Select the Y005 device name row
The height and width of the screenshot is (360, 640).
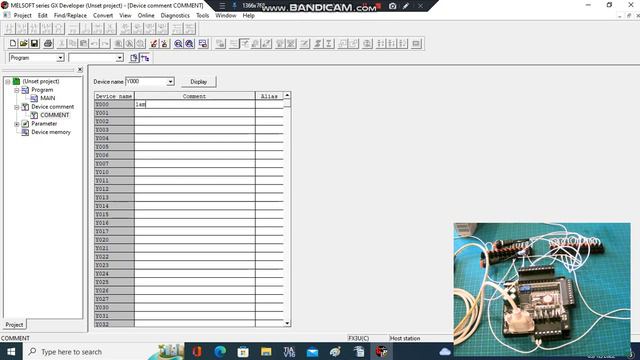pyautogui.click(x=114, y=147)
